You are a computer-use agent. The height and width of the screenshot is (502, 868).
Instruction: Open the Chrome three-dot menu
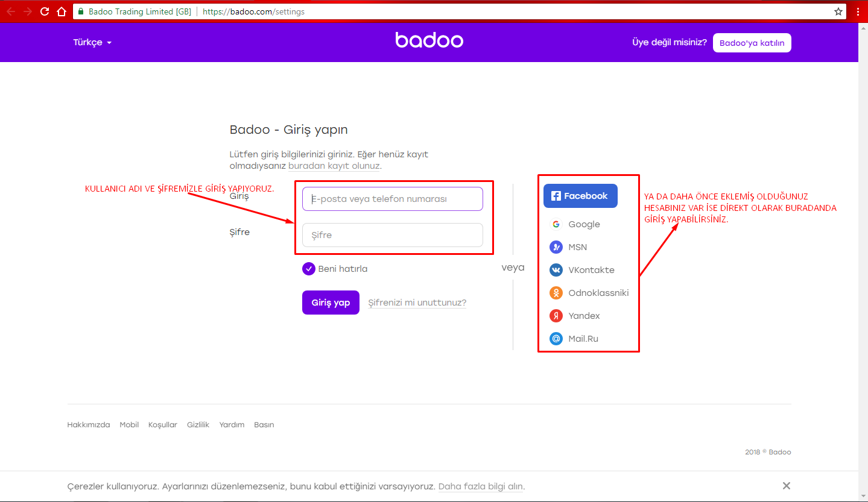pos(858,11)
